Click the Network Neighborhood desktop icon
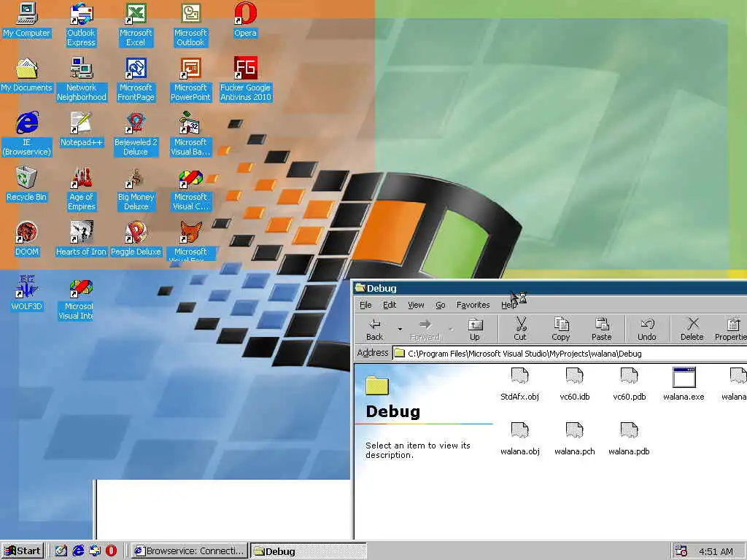This screenshot has height=560, width=747. pos(82,79)
